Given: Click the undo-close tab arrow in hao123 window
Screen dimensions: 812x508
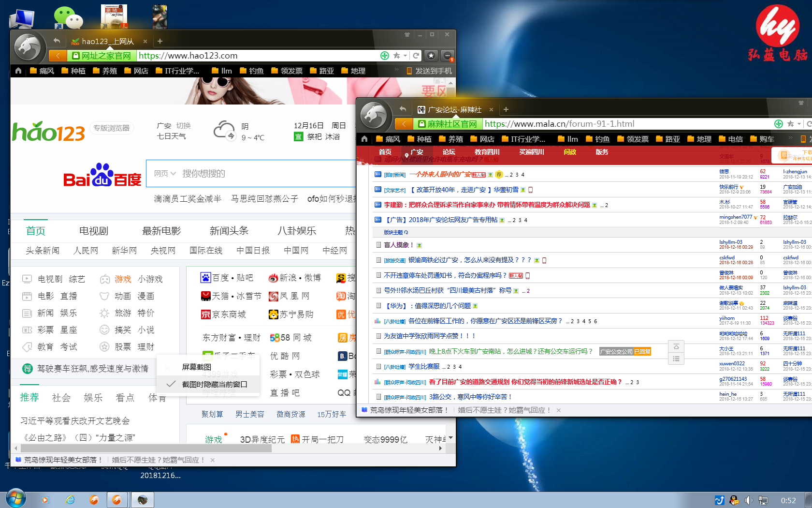Looking at the screenshot, I should [57, 41].
